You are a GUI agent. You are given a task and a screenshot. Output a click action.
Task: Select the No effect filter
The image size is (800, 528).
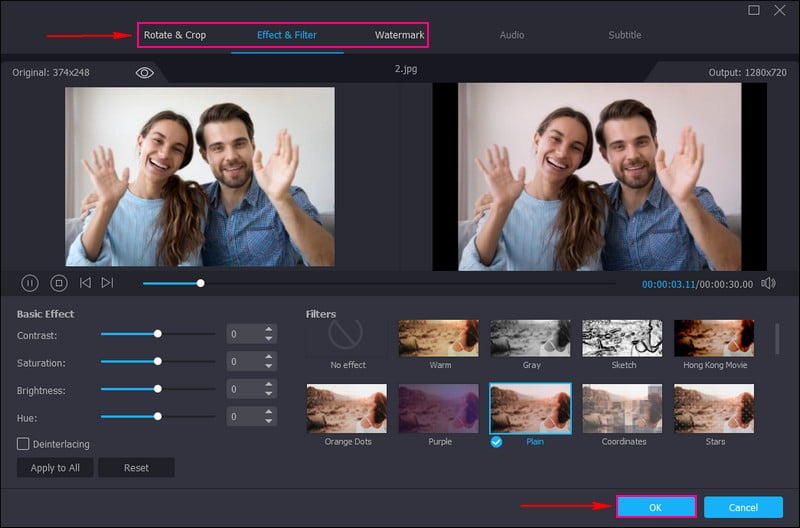347,338
